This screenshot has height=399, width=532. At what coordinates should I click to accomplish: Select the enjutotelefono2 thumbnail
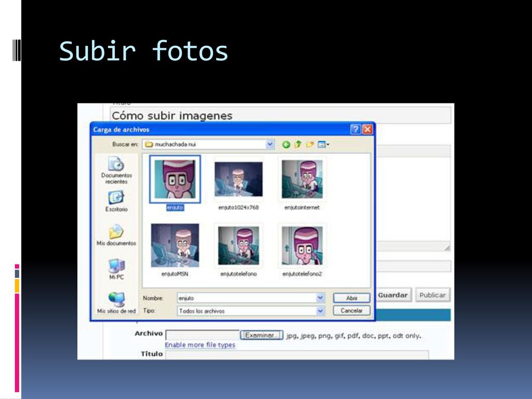click(x=302, y=246)
